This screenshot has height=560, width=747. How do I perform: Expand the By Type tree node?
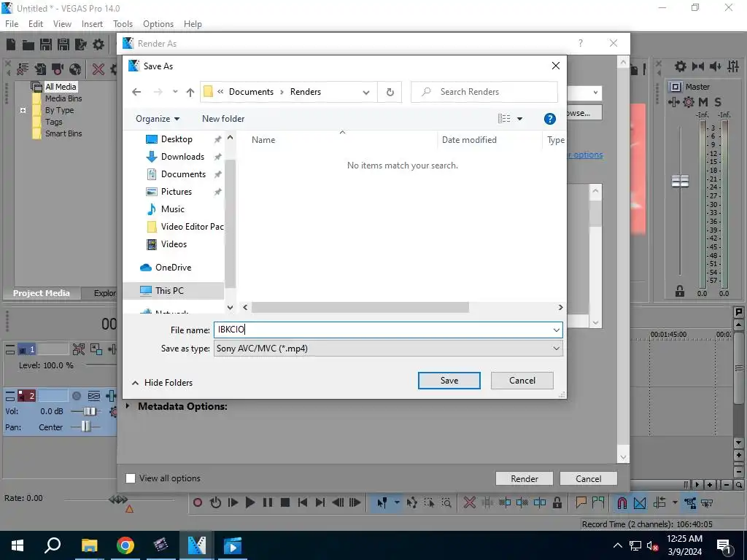pos(23,111)
